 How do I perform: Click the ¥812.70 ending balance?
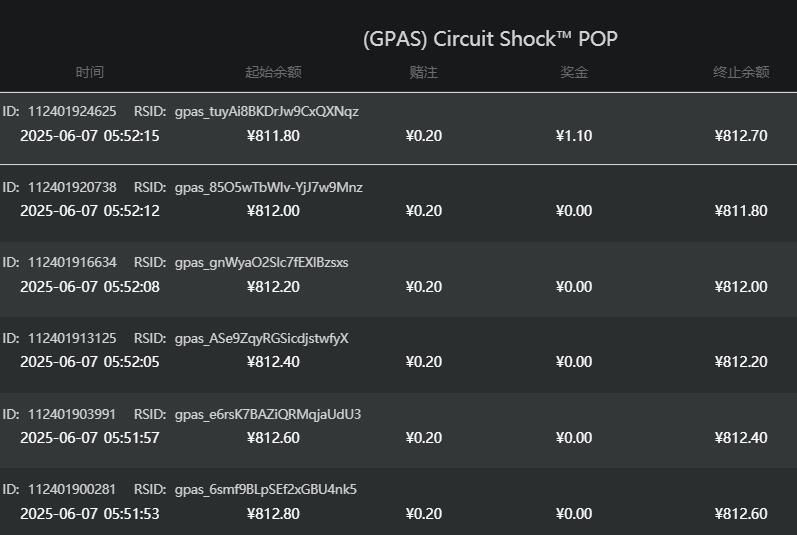(x=741, y=135)
